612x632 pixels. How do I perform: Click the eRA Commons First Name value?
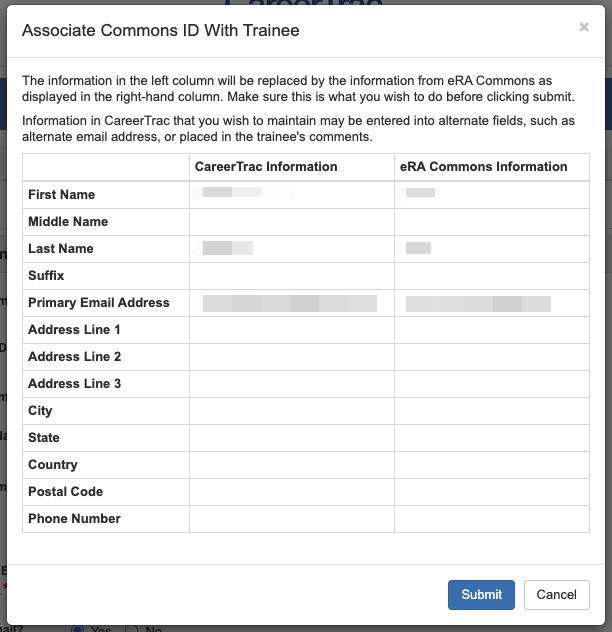tap(421, 192)
